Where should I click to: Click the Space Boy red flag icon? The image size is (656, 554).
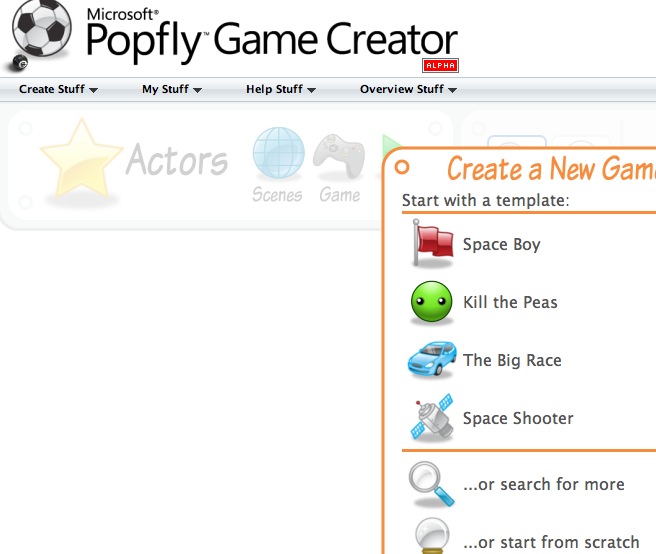(432, 243)
